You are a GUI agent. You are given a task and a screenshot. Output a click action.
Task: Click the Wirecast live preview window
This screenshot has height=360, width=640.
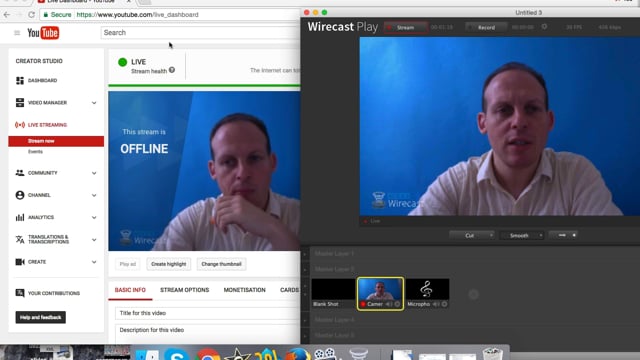pos(500,126)
